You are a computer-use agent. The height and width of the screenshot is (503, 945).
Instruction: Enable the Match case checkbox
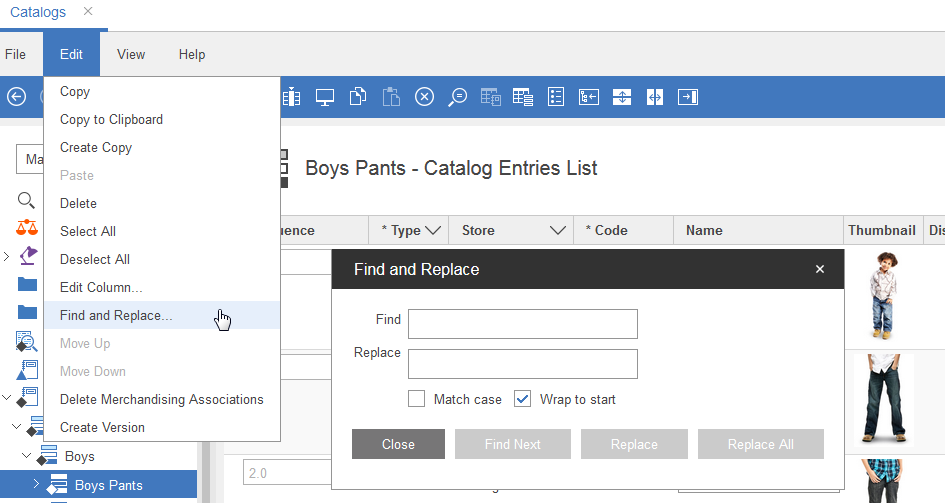417,399
